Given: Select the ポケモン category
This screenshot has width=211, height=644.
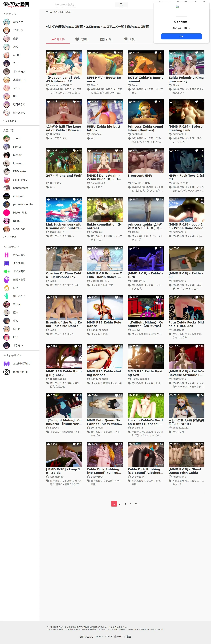Looking at the screenshot, I should pos(20,346).
